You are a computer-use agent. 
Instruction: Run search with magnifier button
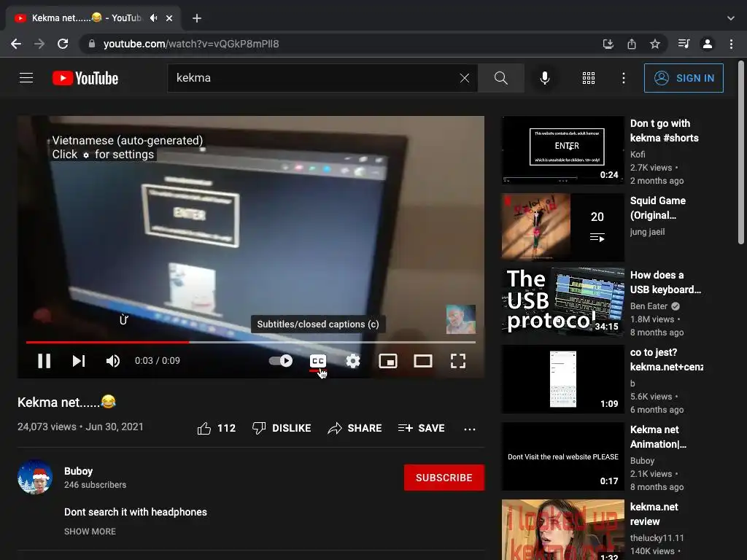[x=500, y=78]
